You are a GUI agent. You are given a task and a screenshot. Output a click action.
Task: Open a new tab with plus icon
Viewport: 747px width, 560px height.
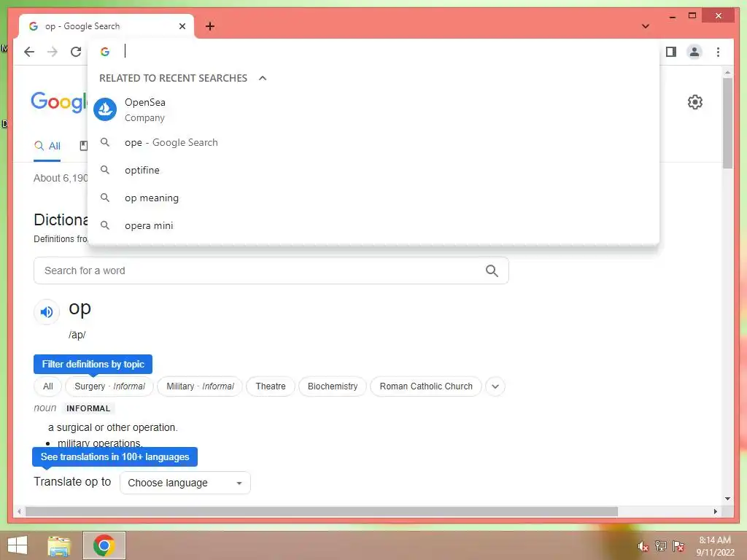click(210, 26)
